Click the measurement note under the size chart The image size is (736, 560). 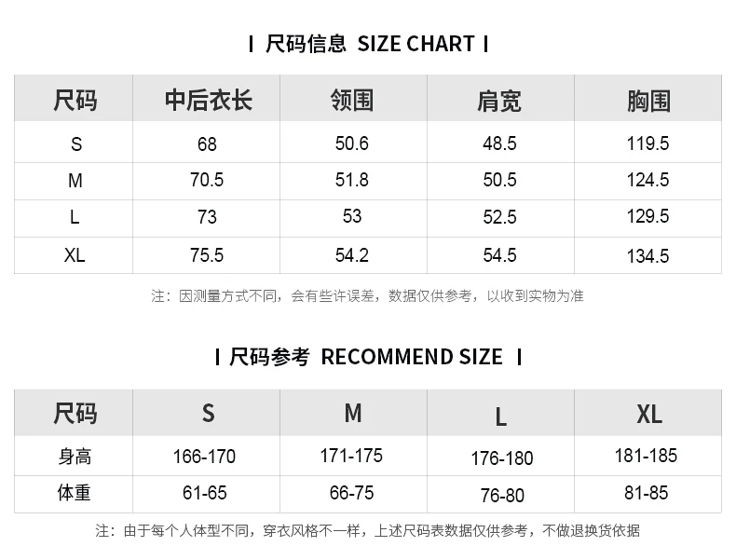(367, 296)
